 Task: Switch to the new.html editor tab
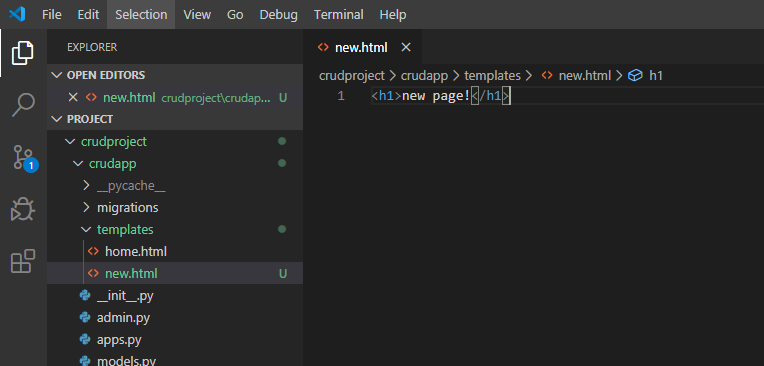(362, 47)
